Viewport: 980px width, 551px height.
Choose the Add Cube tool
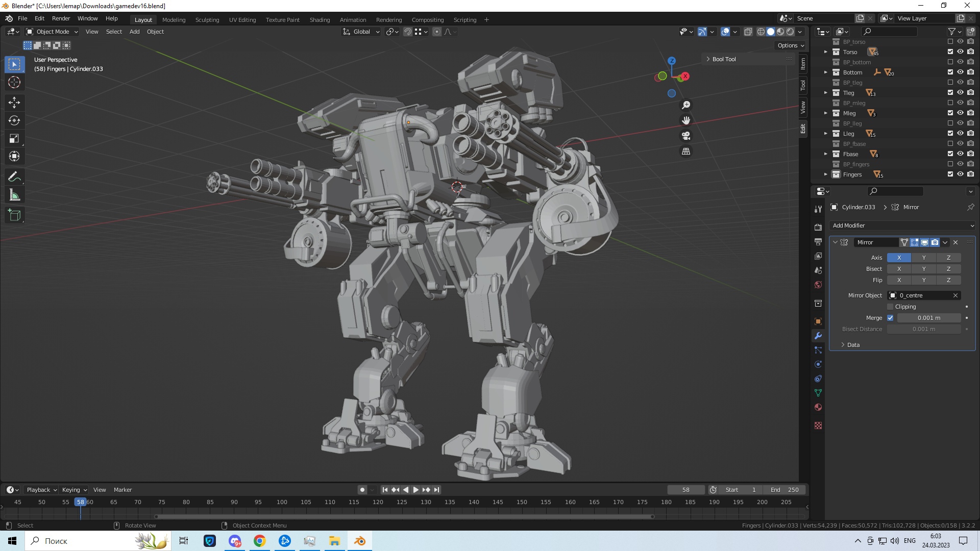pyautogui.click(x=14, y=215)
